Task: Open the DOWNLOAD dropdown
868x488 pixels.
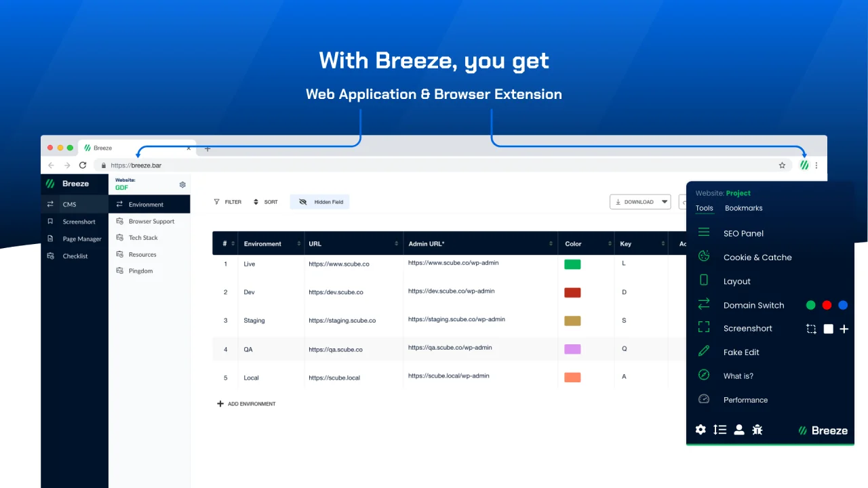Action: [640, 202]
